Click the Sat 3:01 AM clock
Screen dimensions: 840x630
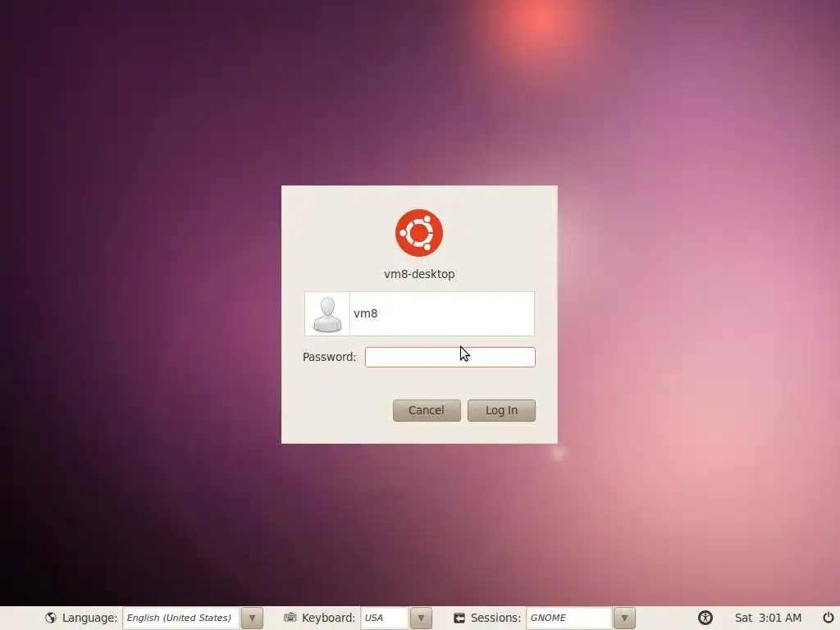click(768, 618)
